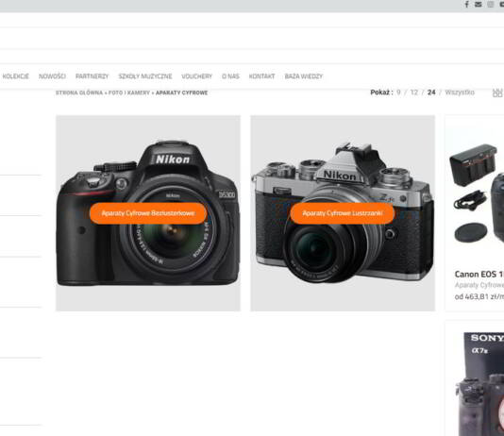Go to PARTNERZY page
The width and height of the screenshot is (504, 436).
92,76
